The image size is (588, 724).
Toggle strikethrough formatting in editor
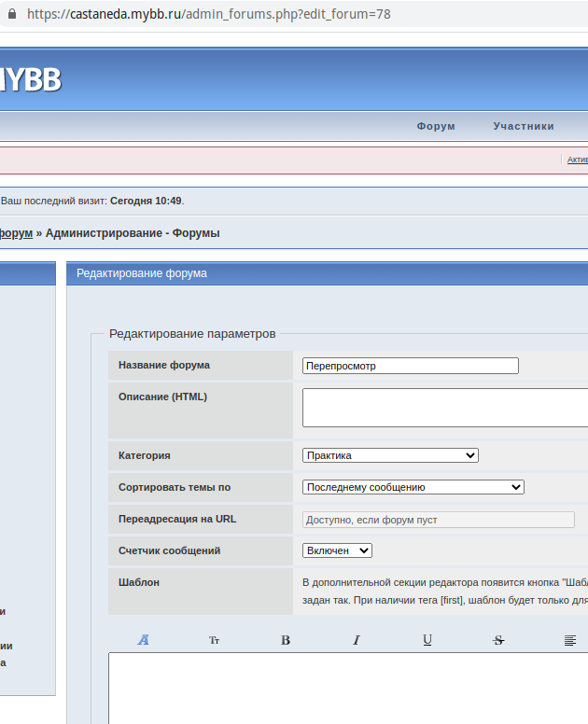pos(498,640)
